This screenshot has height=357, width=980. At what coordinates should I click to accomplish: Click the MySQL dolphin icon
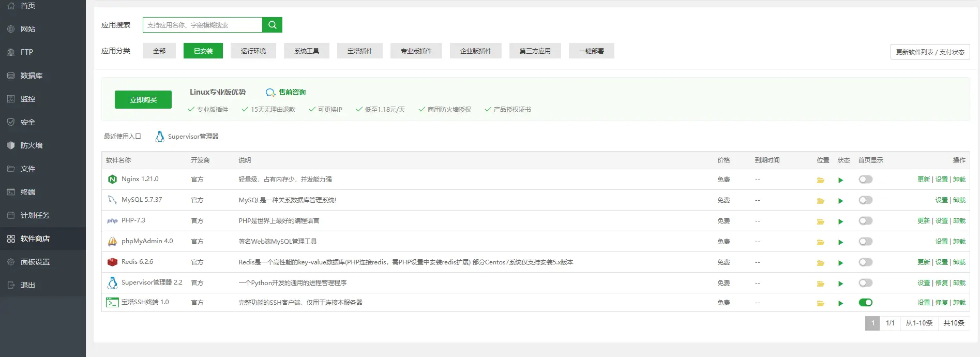click(x=112, y=200)
